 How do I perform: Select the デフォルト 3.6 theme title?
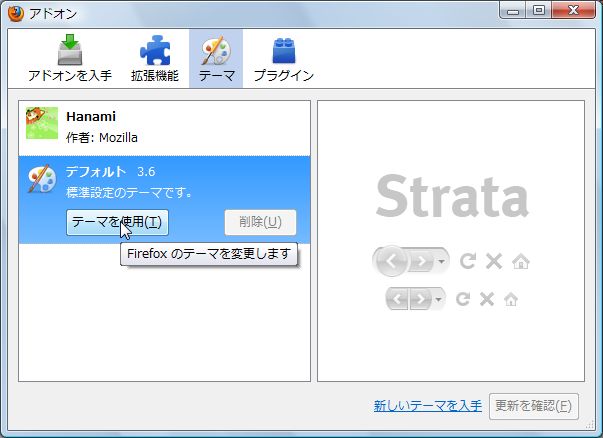[110, 172]
